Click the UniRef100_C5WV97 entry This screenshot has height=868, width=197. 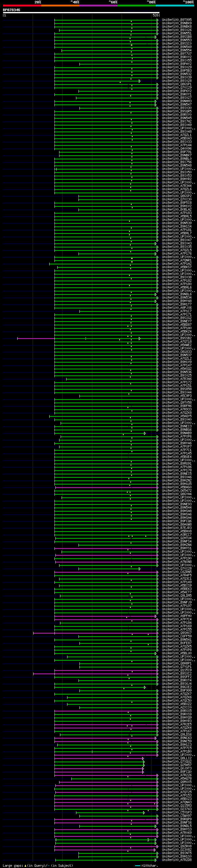[x=177, y=816]
